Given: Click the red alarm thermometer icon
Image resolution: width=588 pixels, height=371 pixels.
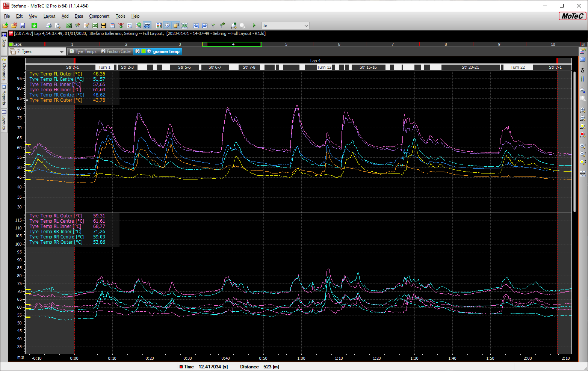Looking at the screenshot, I should pyautogui.click(x=121, y=26).
